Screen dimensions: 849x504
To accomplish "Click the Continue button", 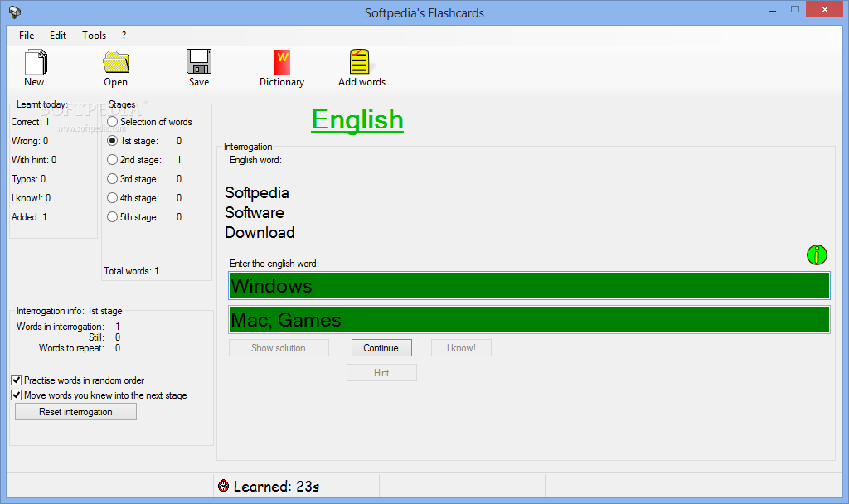I will coord(381,348).
